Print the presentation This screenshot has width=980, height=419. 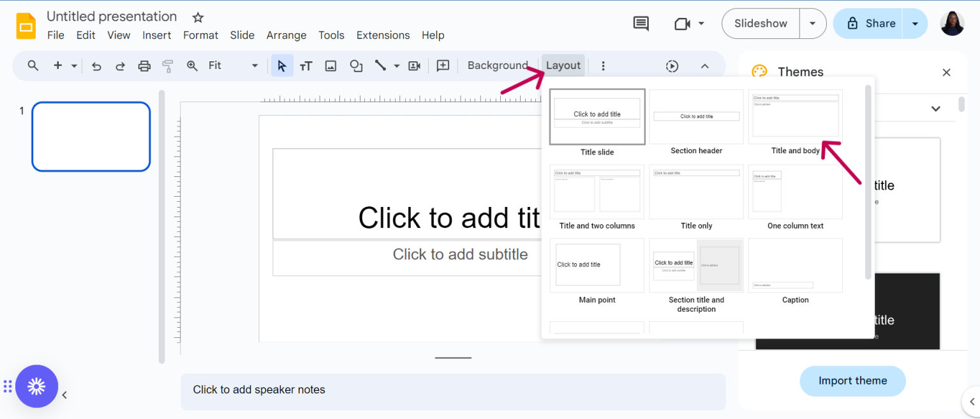pos(144,65)
